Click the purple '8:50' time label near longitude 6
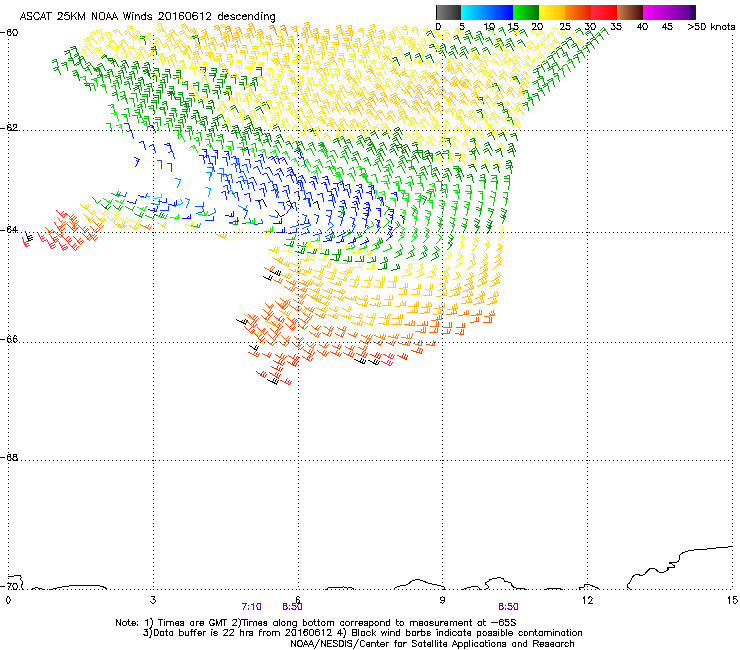The width and height of the screenshot is (740, 650). (x=292, y=607)
